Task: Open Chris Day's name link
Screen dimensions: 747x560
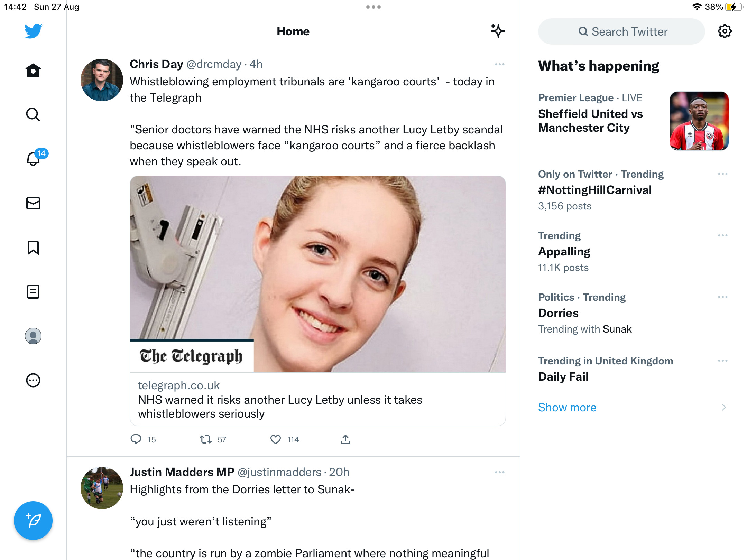Action: pyautogui.click(x=156, y=64)
